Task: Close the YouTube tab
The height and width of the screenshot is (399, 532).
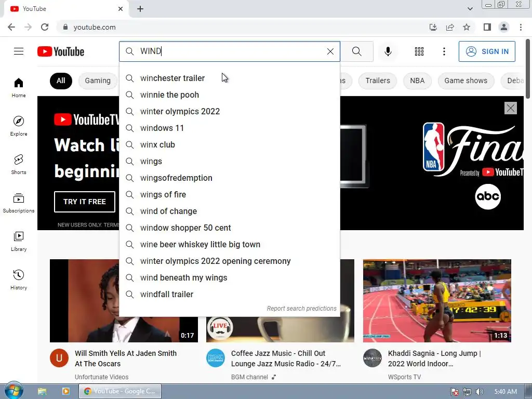Action: point(121,9)
